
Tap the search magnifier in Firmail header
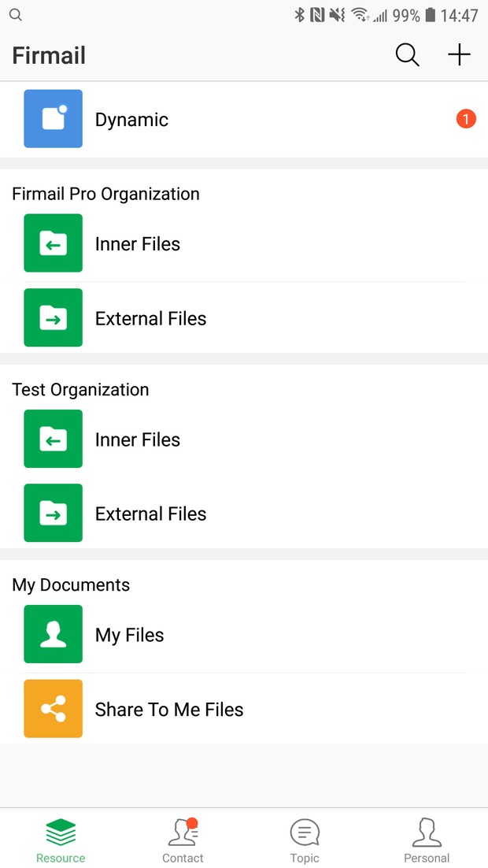tap(407, 55)
